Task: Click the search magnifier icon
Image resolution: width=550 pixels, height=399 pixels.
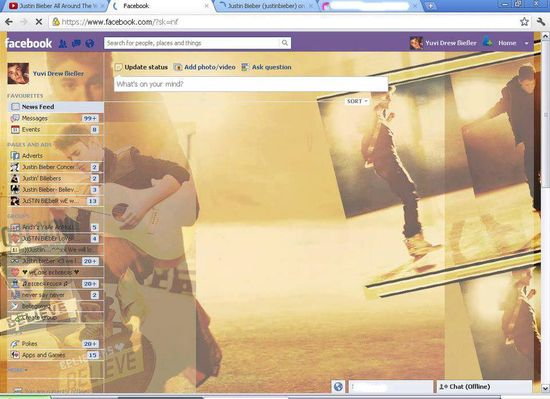Action: (284, 43)
